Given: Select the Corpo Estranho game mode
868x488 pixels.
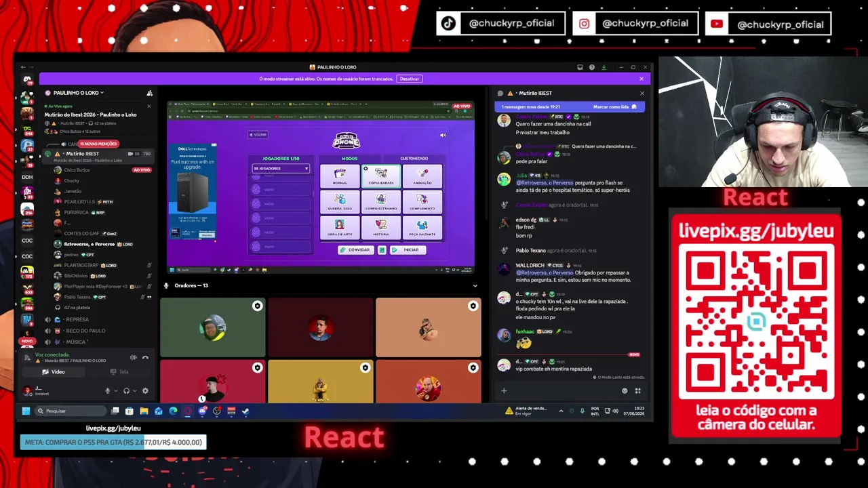Looking at the screenshot, I should click(381, 201).
